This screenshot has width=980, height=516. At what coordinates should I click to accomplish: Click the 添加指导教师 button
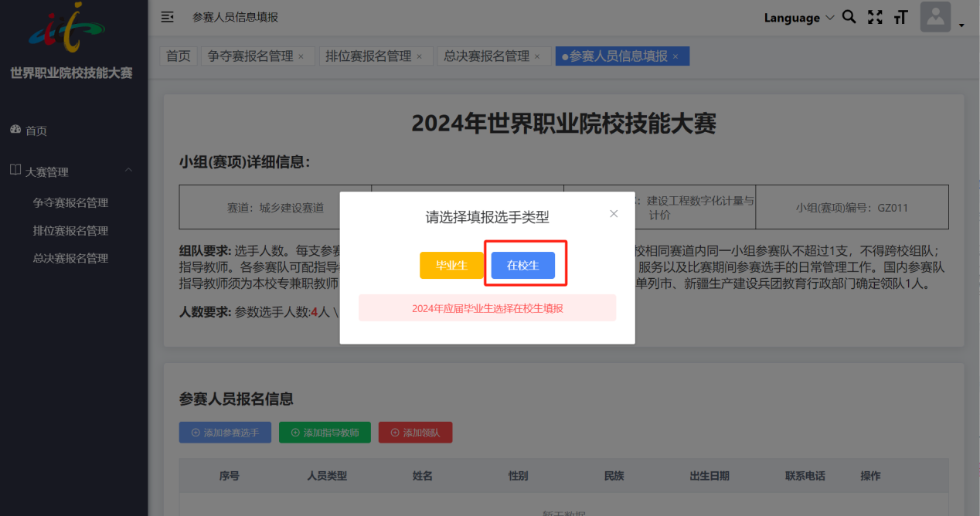[325, 433]
